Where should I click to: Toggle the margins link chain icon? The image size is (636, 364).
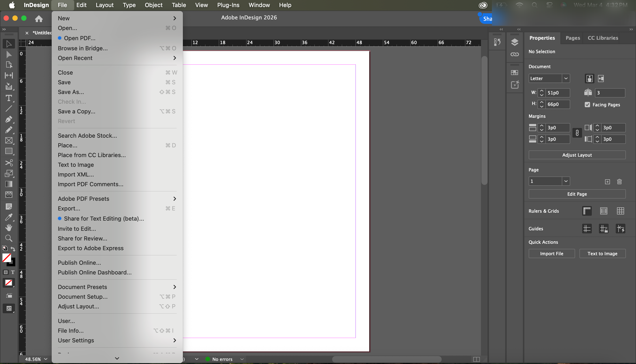point(577,133)
